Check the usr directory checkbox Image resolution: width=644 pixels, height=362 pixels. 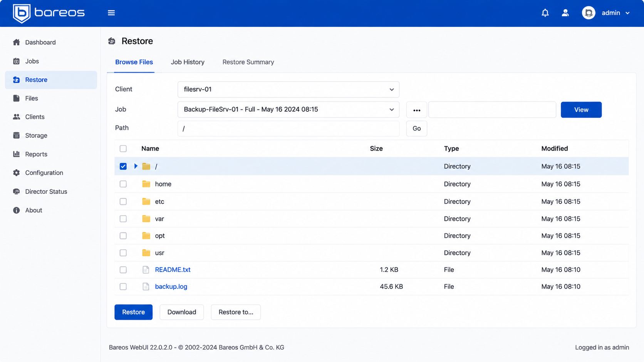point(123,253)
